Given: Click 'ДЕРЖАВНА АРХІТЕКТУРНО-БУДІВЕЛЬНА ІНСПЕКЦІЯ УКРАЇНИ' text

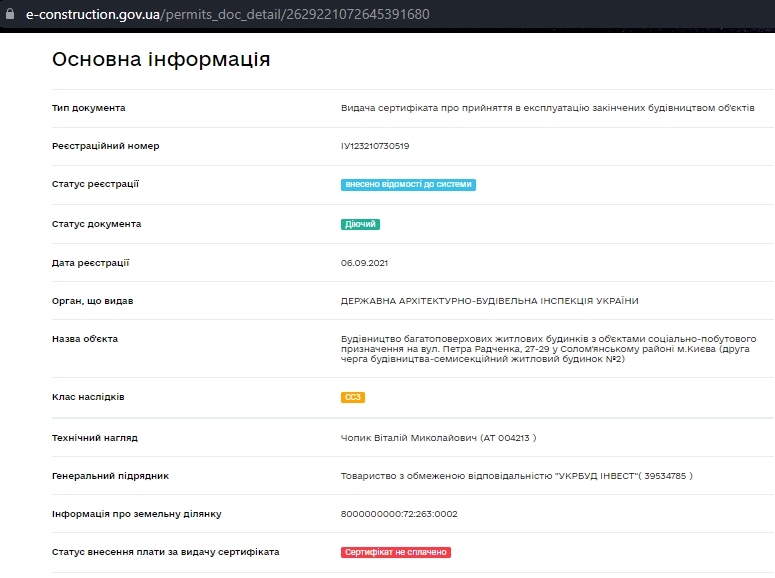Looking at the screenshot, I should (489, 301).
